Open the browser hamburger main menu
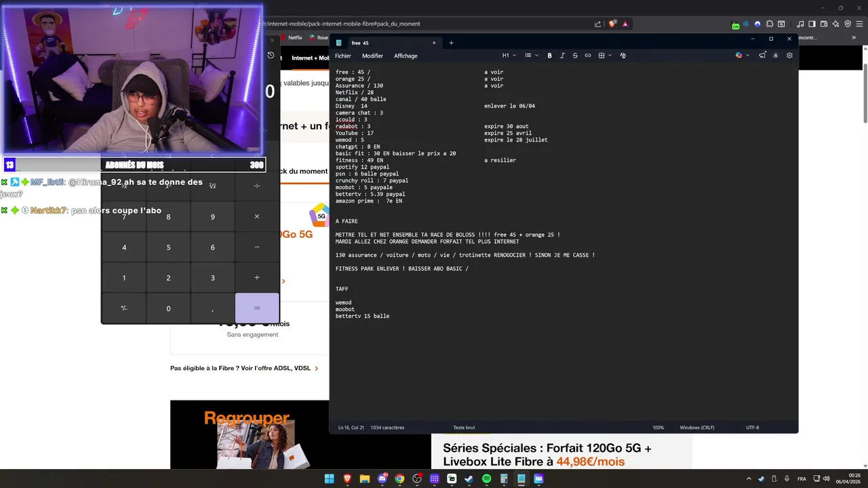 pyautogui.click(x=859, y=24)
